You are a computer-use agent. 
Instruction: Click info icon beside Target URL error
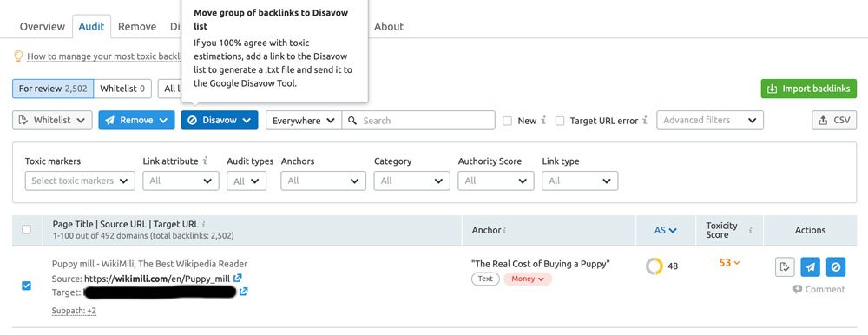tap(645, 120)
